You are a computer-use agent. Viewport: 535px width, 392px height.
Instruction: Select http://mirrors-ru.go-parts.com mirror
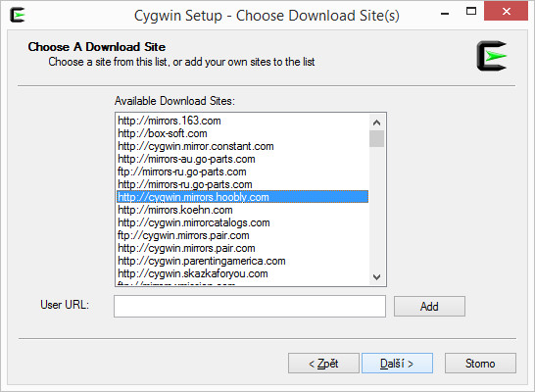click(243, 184)
